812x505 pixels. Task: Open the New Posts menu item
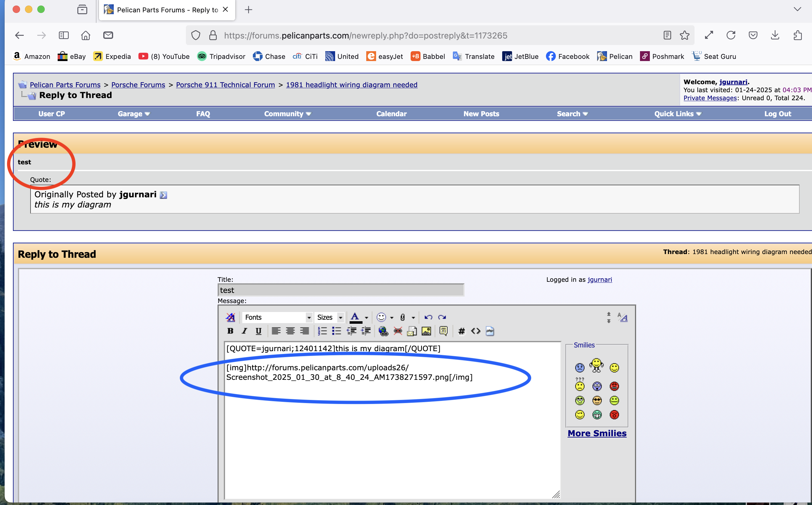click(481, 113)
